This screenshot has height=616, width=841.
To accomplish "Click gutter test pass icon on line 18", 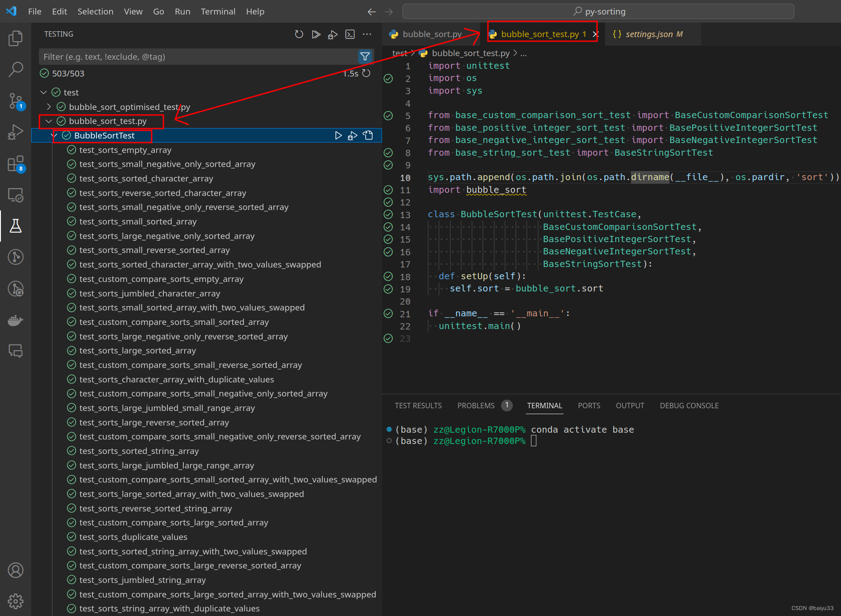I will point(388,277).
